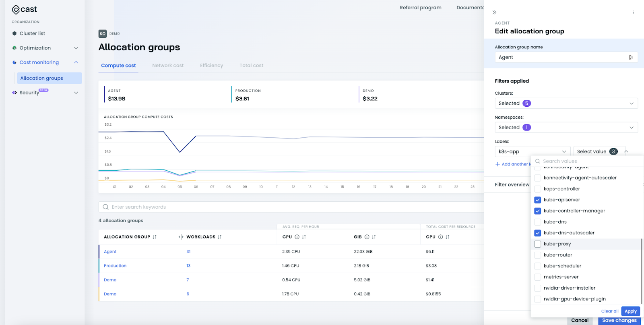This screenshot has width=644, height=325.
Task: Click the info icon next to total cost CPU
Action: [x=441, y=237]
